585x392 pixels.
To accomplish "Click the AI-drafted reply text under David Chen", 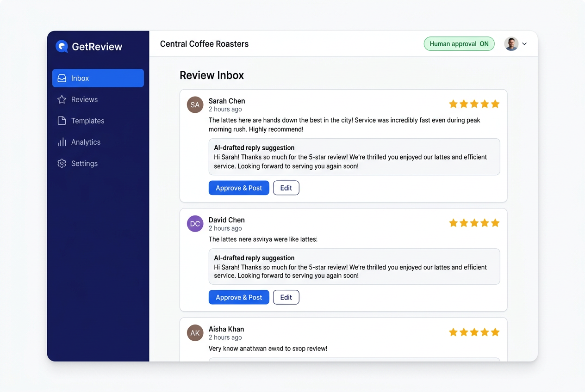I will click(350, 271).
